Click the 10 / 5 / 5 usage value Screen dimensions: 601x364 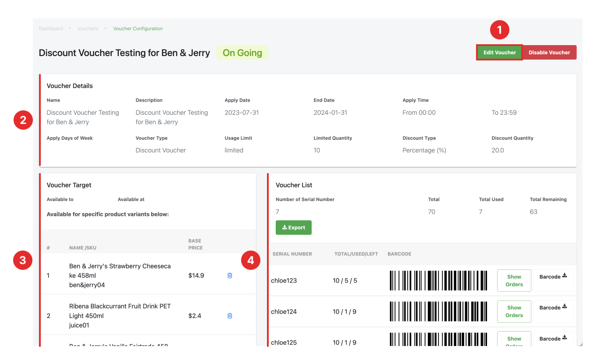pos(345,281)
